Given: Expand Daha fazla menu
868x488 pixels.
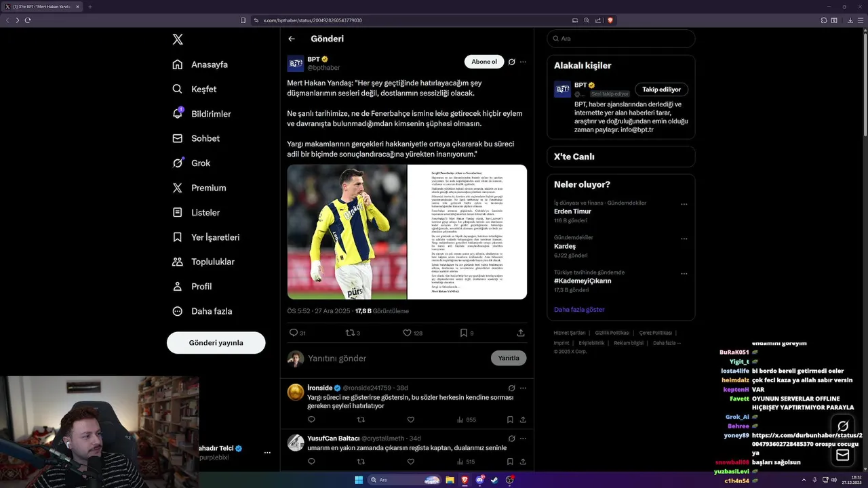Looking at the screenshot, I should pos(202,311).
